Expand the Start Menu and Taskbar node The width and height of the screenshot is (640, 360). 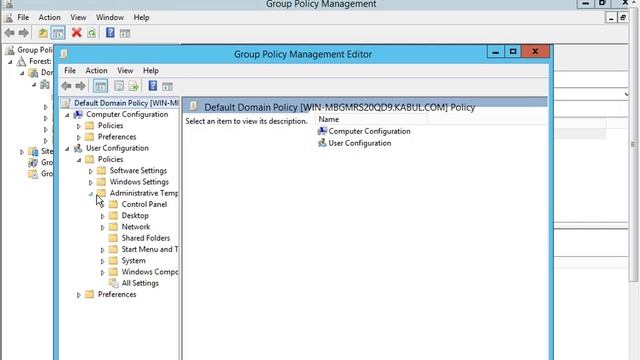102,250
